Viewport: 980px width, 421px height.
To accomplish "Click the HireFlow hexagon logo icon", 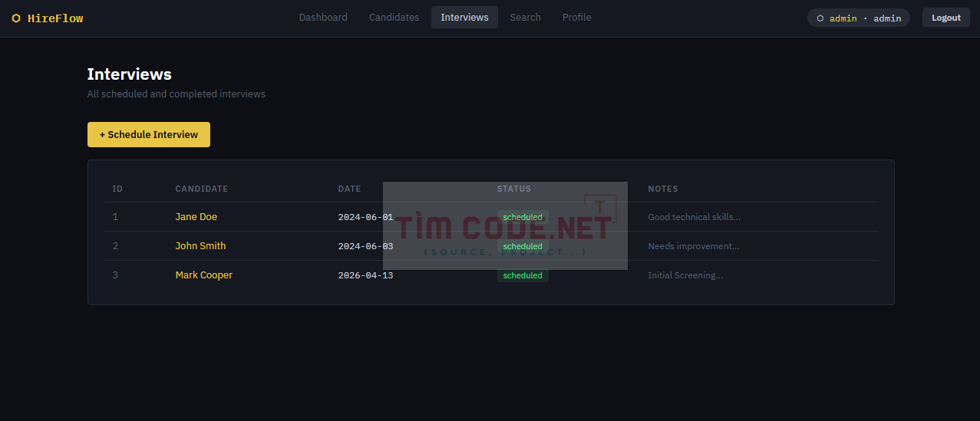I will (16, 18).
